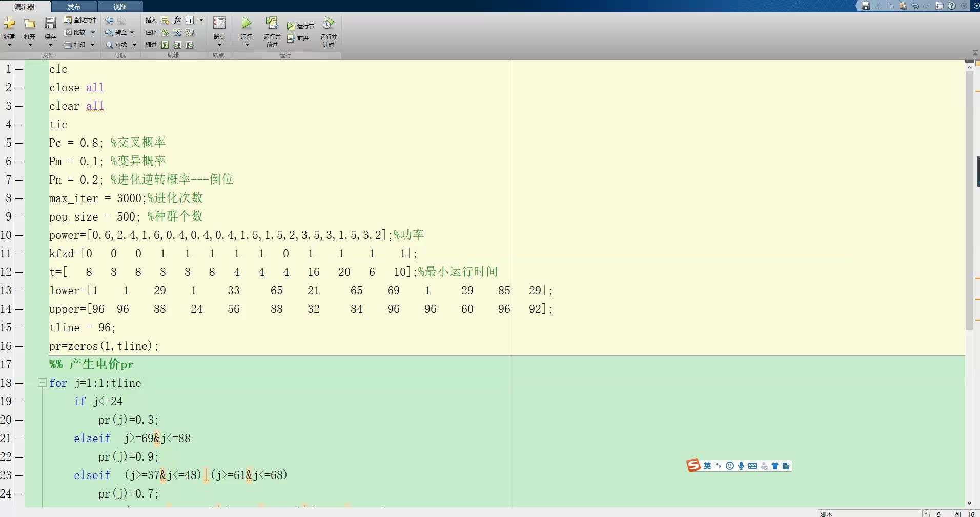Screen dimensions: 980x517
Task: Click the IME skin shirt icon
Action: [775, 466]
